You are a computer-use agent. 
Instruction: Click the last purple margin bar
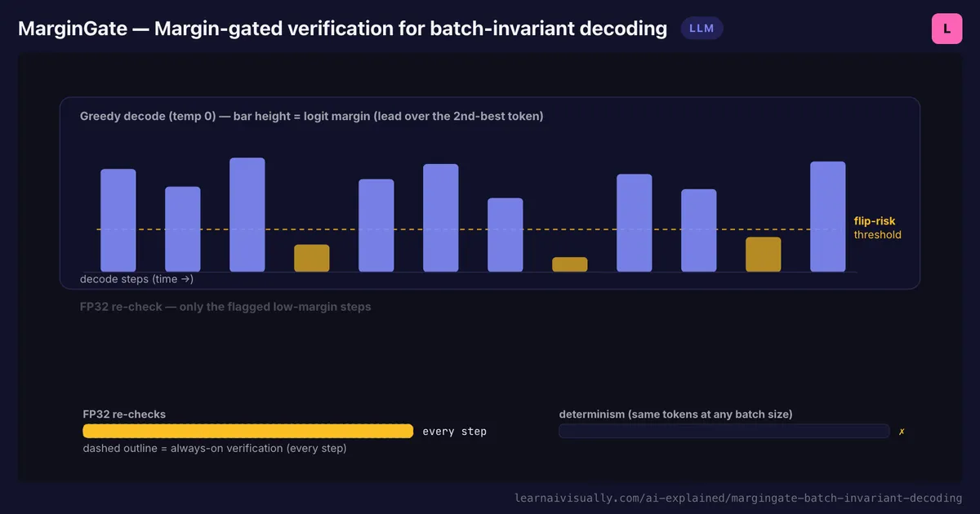[x=828, y=216]
